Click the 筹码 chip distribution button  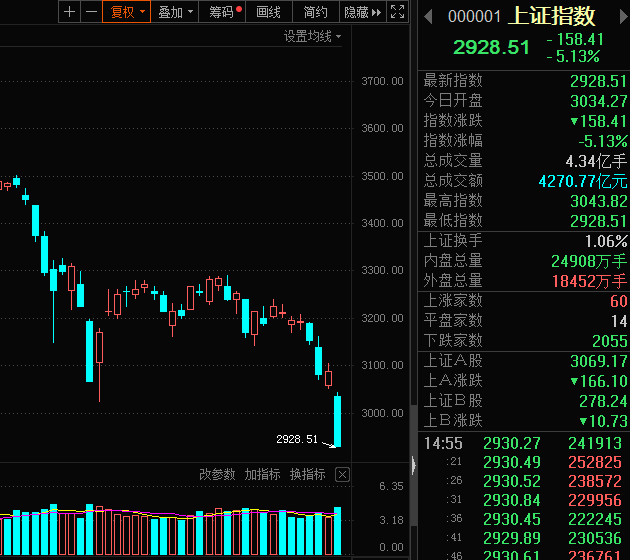coord(225,12)
